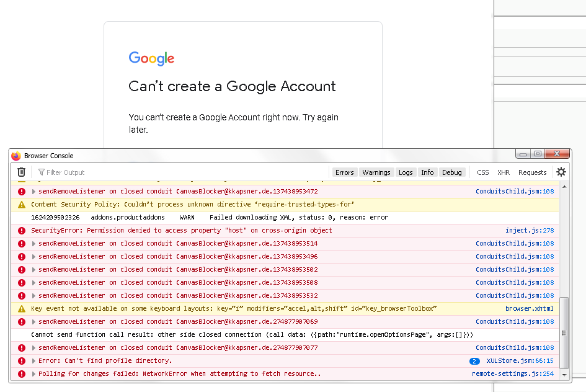
Task: Enable the CSS filter
Action: (482, 172)
